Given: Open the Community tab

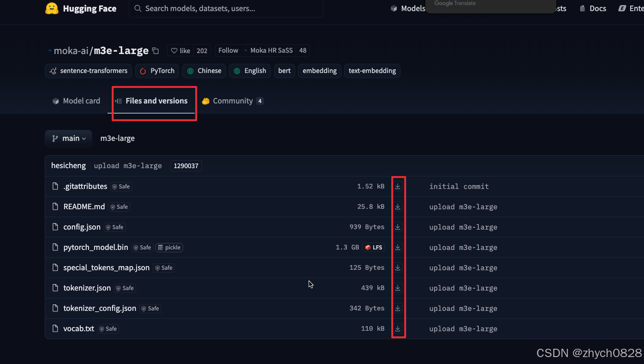Looking at the screenshot, I should point(233,101).
